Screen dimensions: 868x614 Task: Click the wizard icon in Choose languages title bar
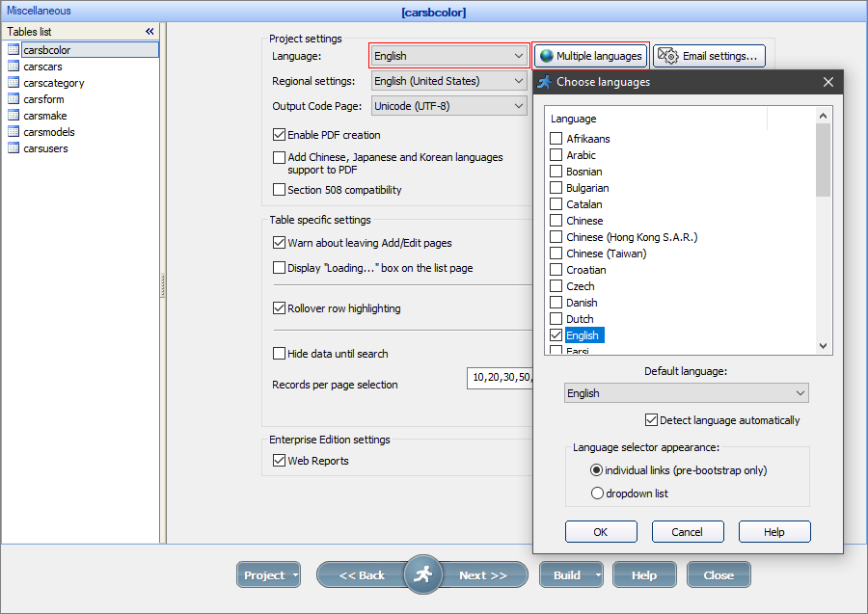tap(543, 82)
